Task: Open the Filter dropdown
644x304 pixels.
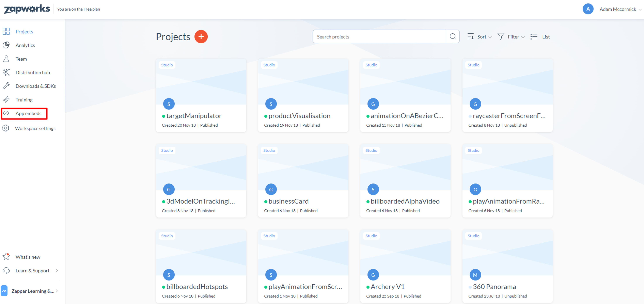Action: 511,37
